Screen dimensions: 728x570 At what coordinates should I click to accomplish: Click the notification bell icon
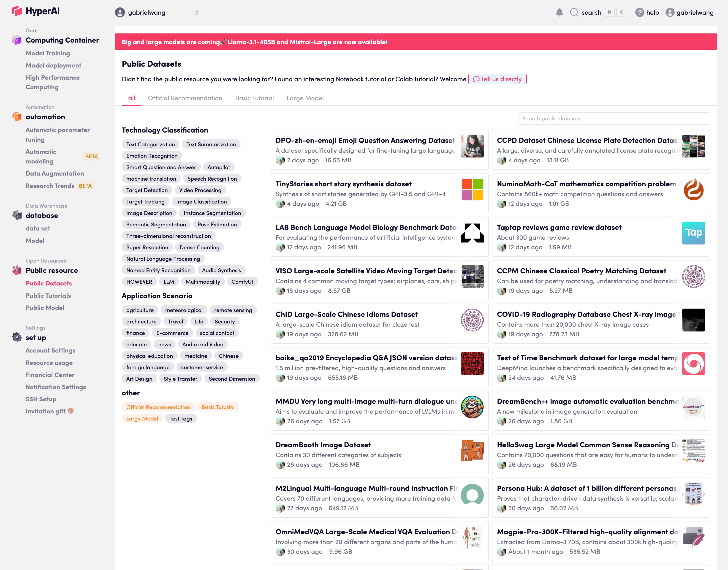tap(559, 13)
